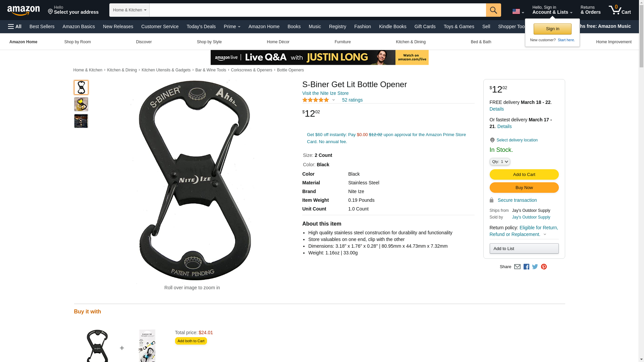This screenshot has width=644, height=362.
Task: Click the search text field
Action: [318, 10]
